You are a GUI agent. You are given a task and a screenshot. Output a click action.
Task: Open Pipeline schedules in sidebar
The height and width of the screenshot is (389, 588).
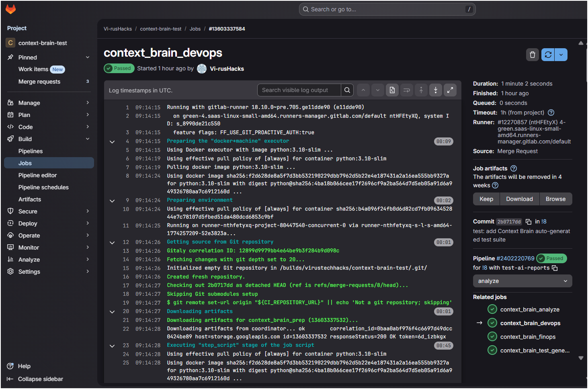[49, 187]
